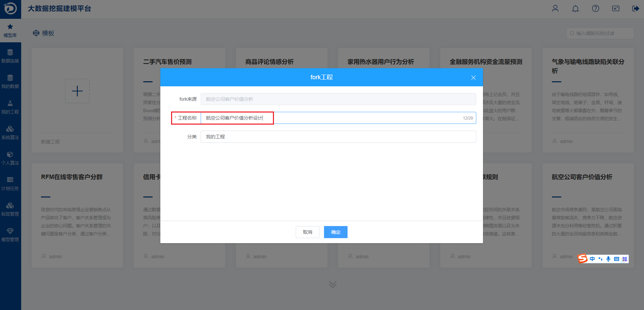Click the logout icon in header
This screenshot has width=644, height=310.
pos(636,8)
